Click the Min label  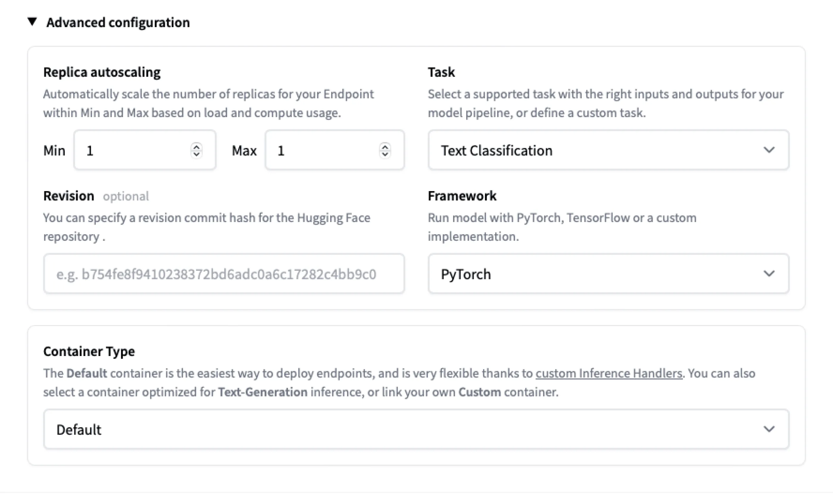(x=54, y=151)
